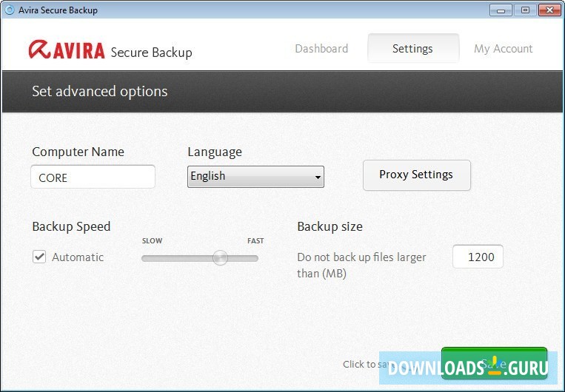
Task: Click the max file size field showing 1200
Action: (478, 257)
